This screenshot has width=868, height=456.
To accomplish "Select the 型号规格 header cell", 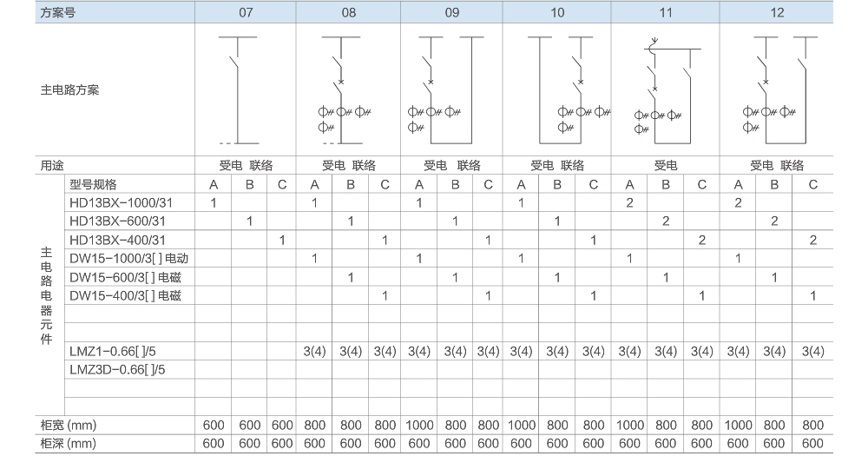I will pos(93,184).
